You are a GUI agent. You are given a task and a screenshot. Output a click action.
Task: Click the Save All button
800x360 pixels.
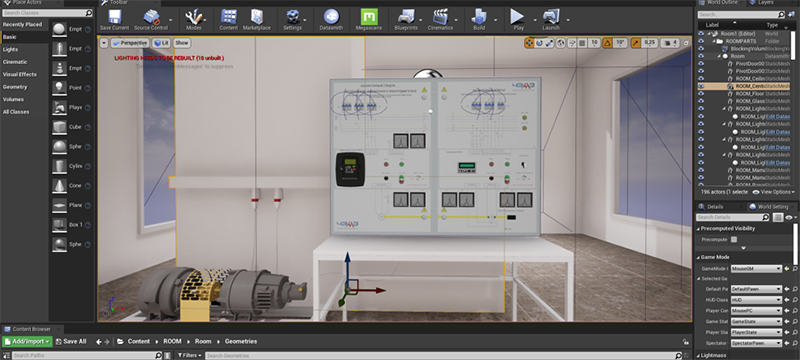(70, 341)
